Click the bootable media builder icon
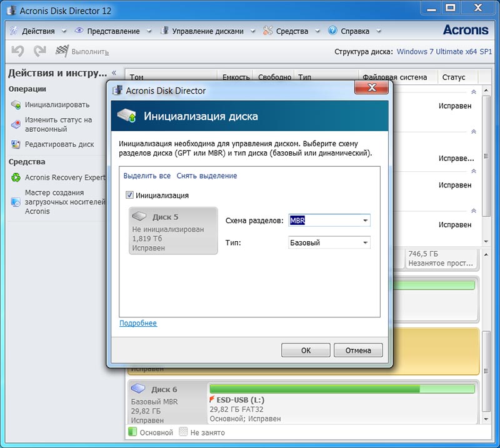This screenshot has height=448, width=500. click(x=16, y=202)
